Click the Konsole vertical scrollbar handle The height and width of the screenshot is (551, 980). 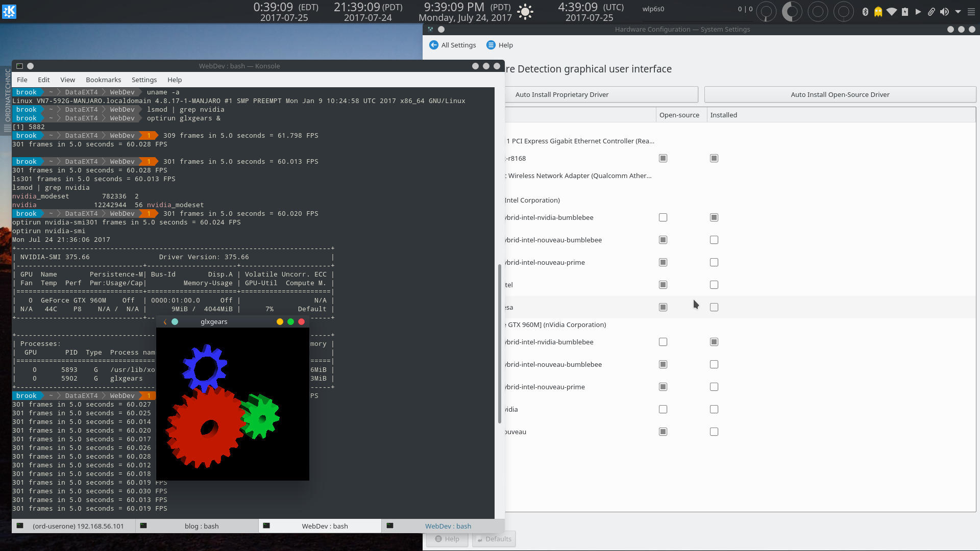click(x=499, y=343)
